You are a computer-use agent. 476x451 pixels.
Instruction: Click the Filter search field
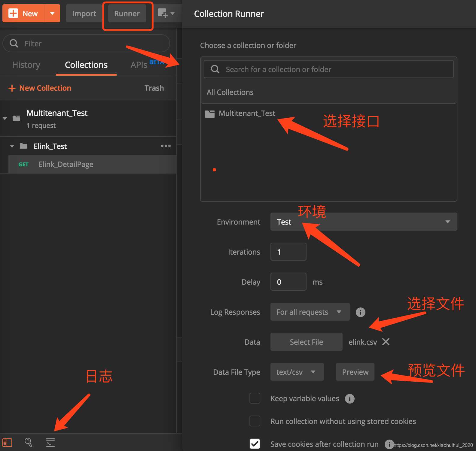click(x=86, y=44)
